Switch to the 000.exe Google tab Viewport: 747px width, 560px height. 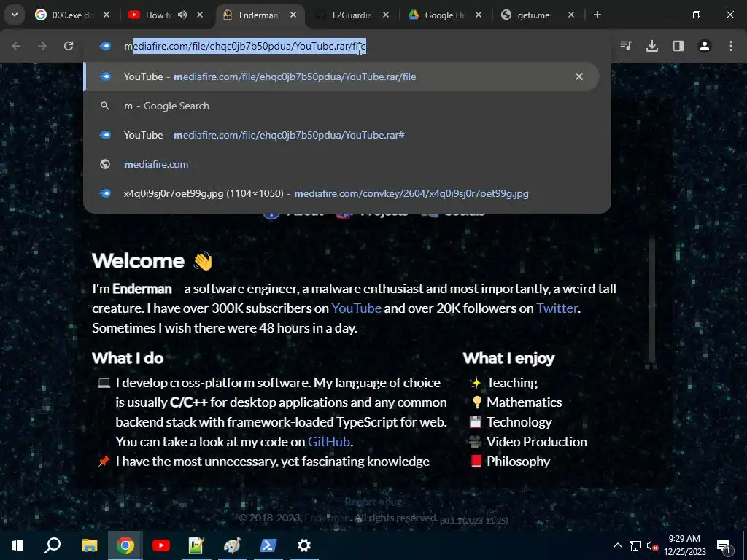[x=72, y=15]
